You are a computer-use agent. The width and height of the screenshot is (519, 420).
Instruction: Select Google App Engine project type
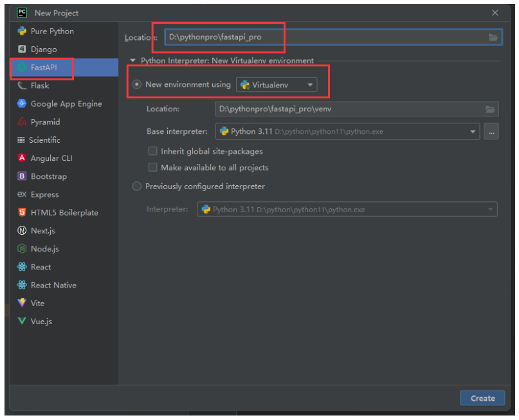[x=64, y=104]
